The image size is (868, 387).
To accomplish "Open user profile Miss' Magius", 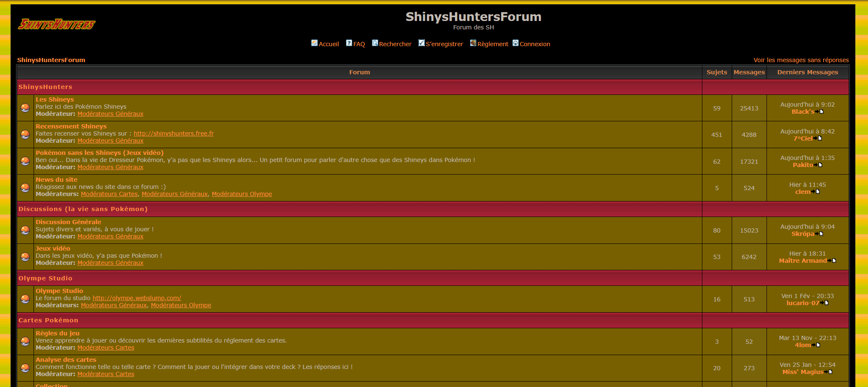I will point(803,372).
